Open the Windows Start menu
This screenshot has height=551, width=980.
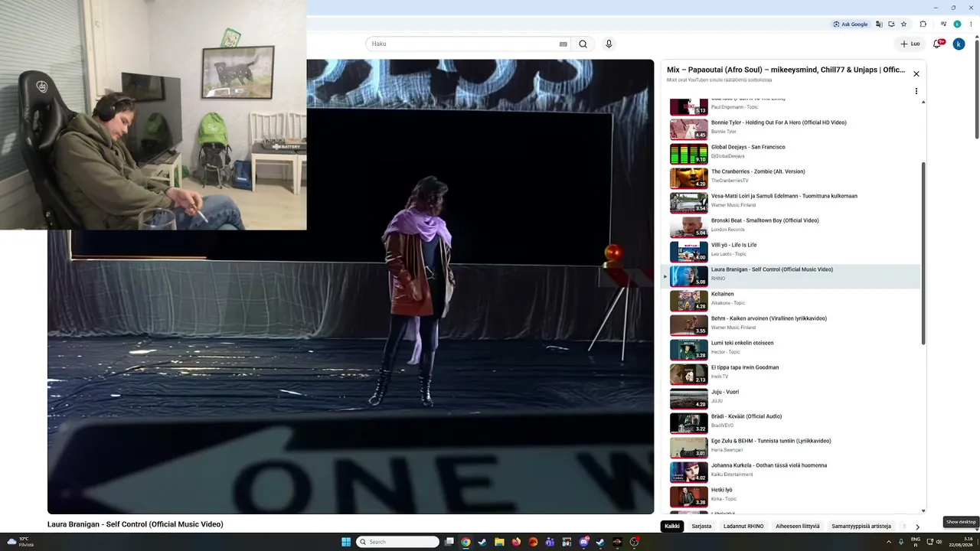346,542
